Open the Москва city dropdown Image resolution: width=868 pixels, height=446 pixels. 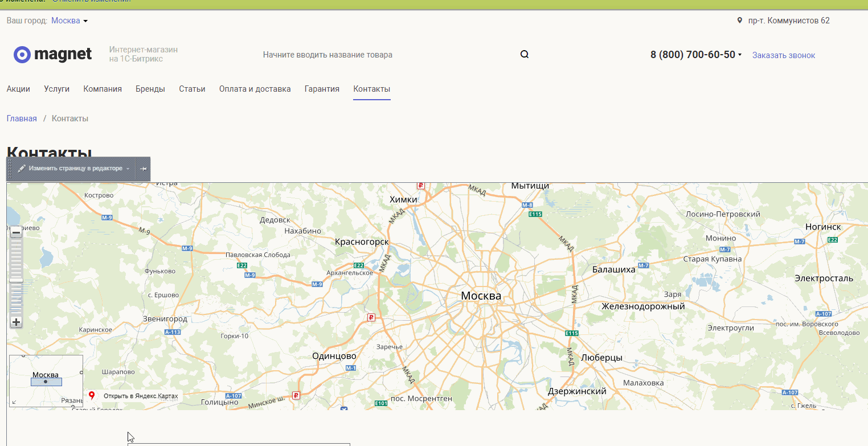coord(69,21)
